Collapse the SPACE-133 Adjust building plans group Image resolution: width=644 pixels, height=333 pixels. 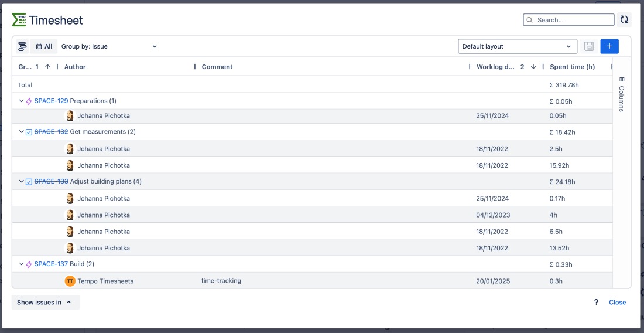[21, 181]
